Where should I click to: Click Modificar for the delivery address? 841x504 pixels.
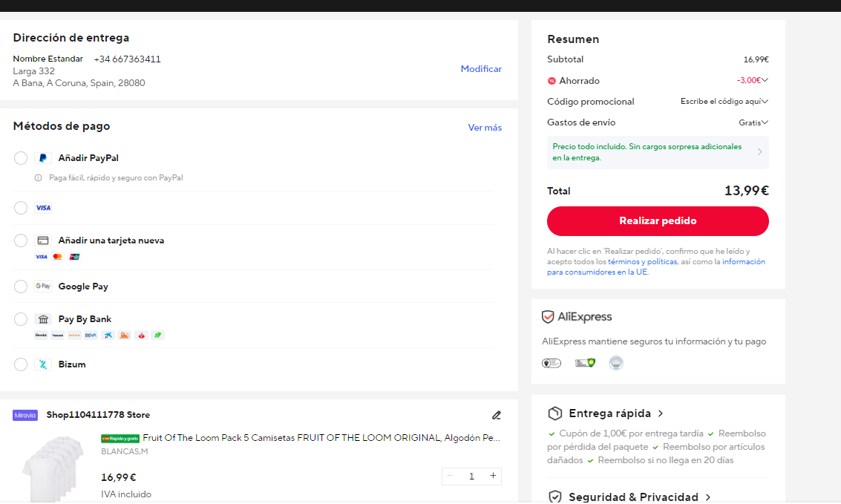pyautogui.click(x=481, y=68)
